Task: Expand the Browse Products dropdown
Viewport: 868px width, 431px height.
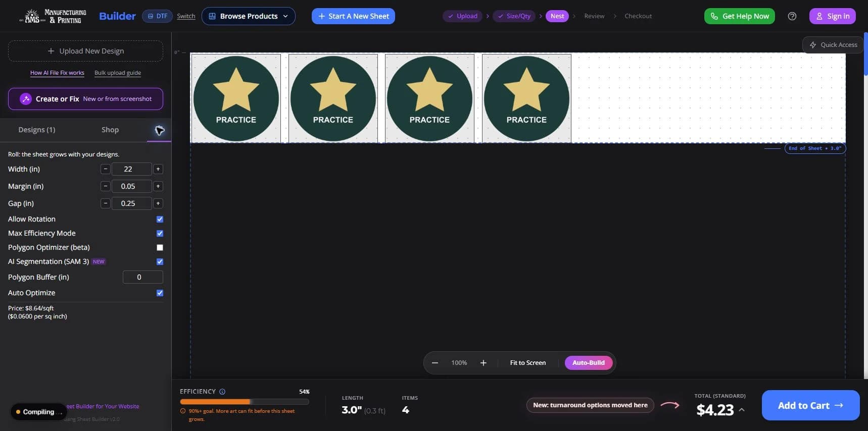Action: coord(249,16)
